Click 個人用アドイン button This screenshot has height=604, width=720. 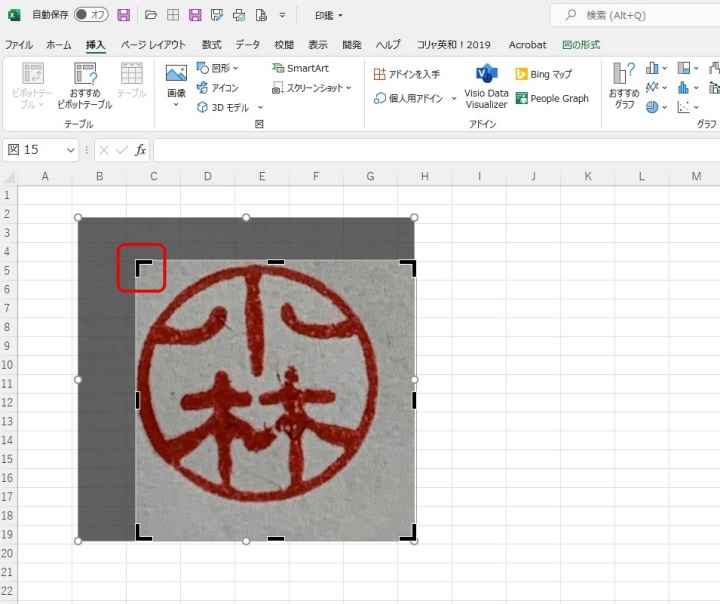409,98
